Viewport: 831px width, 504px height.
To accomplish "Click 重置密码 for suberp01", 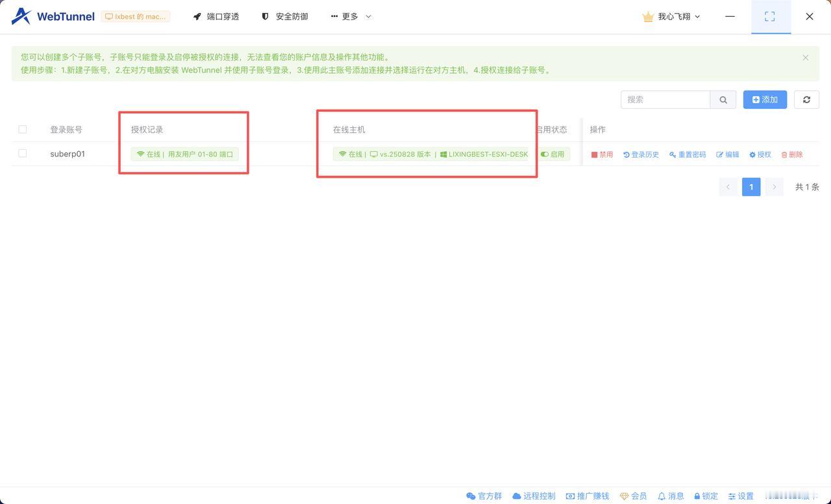I will (688, 154).
